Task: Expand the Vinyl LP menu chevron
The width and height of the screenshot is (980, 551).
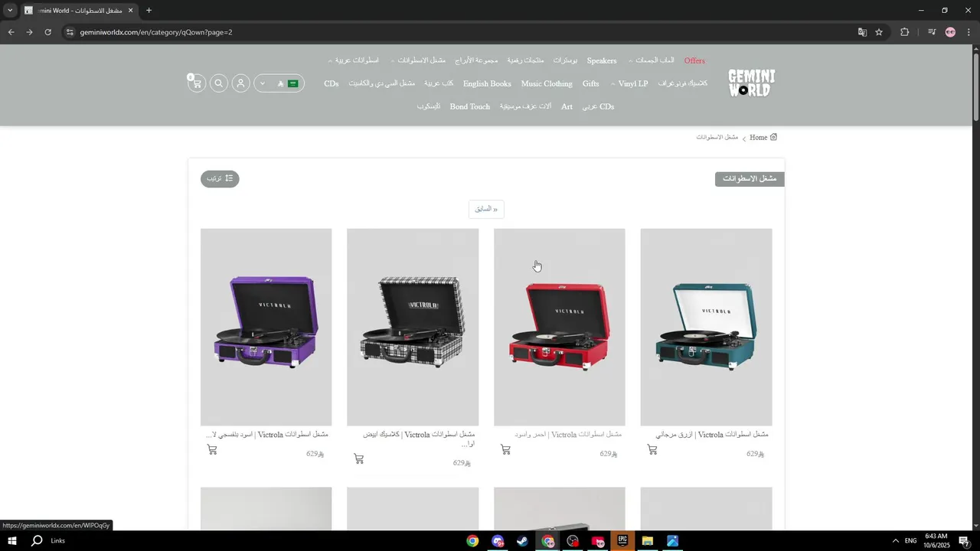Action: click(613, 84)
